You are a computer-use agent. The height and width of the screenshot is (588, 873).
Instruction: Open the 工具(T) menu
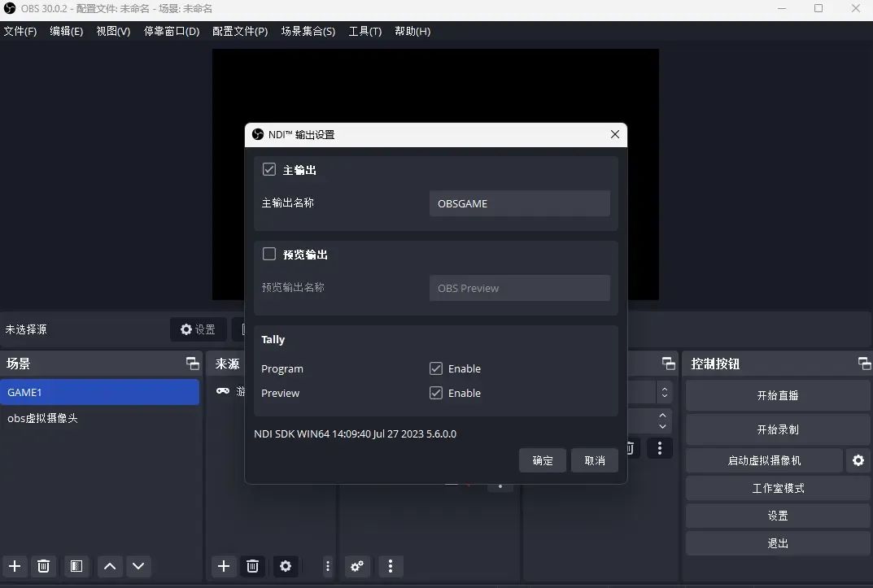pyautogui.click(x=364, y=31)
